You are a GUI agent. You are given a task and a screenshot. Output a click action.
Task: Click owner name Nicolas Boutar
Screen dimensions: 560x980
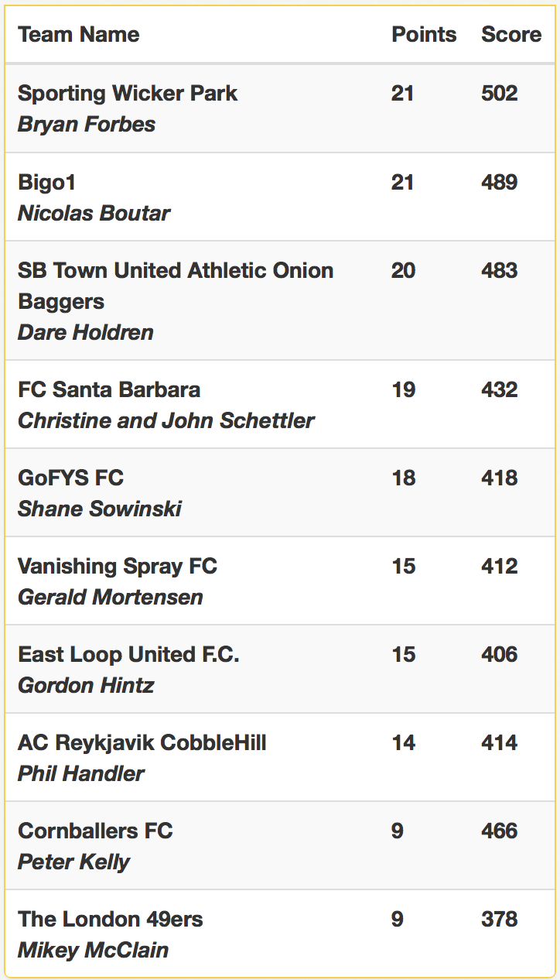coord(94,213)
